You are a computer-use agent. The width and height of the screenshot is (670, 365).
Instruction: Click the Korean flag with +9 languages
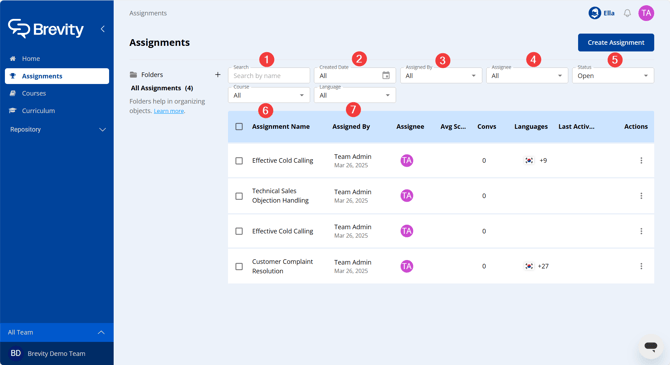[529, 161]
